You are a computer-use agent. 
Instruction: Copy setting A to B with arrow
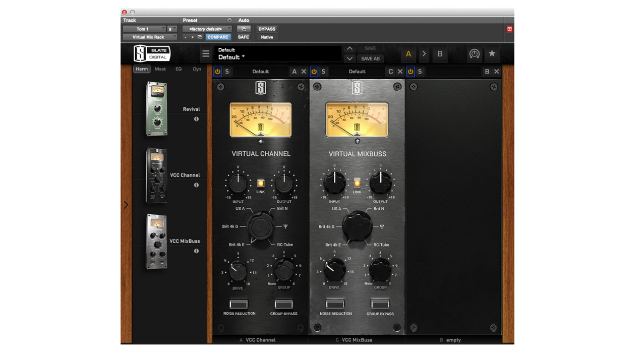click(x=424, y=54)
